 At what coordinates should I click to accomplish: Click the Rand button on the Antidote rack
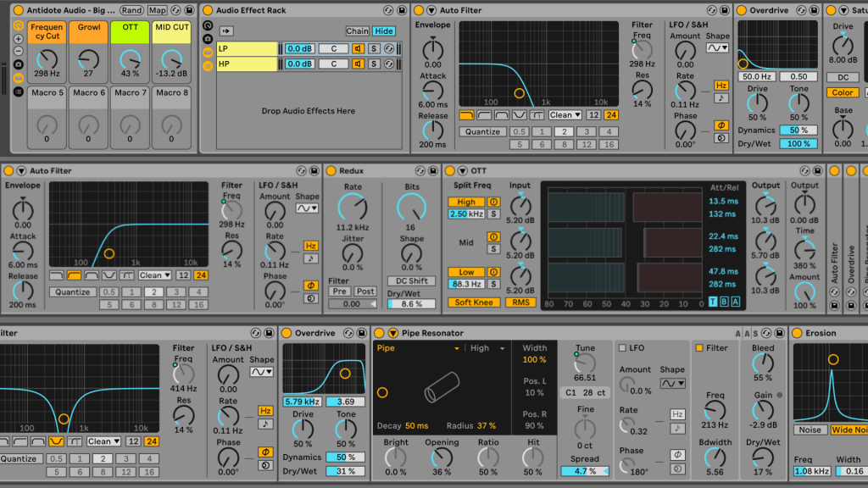pos(131,10)
